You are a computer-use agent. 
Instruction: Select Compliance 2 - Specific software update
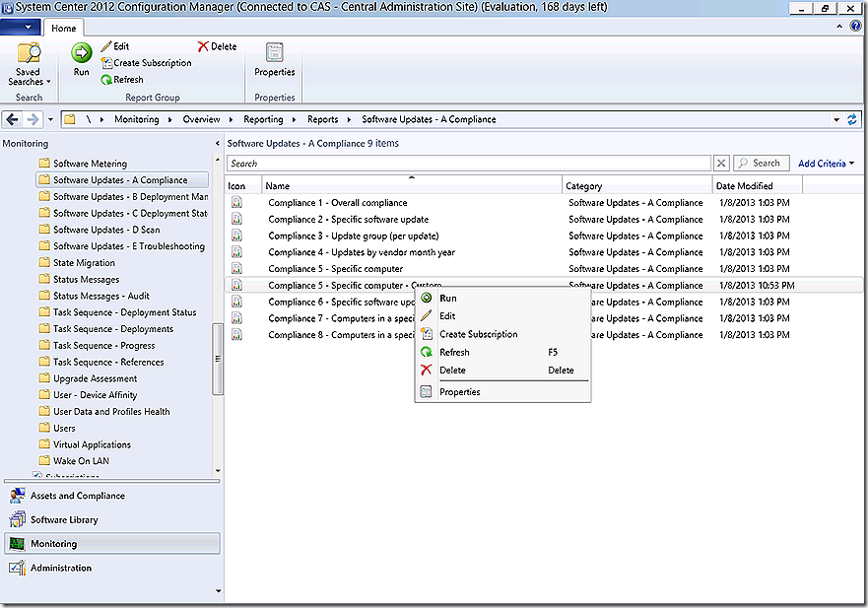click(x=348, y=220)
